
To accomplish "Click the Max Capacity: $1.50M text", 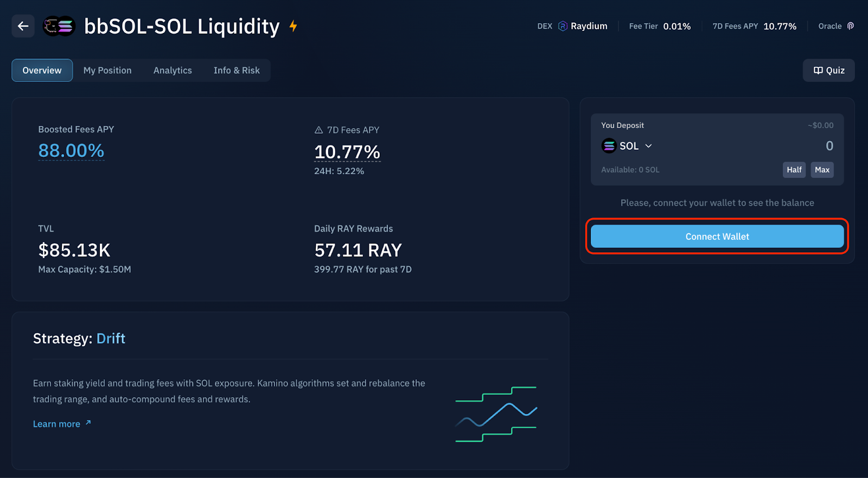I will tap(85, 269).
